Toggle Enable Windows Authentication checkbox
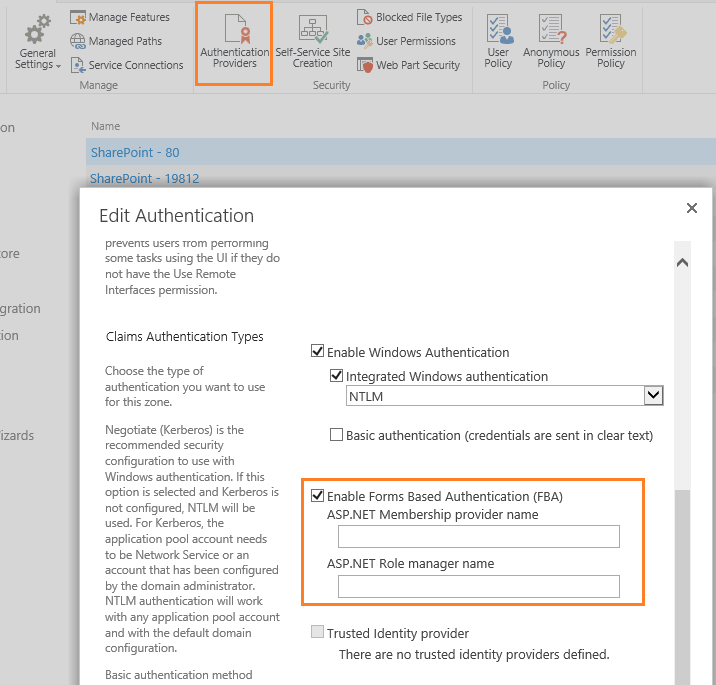Viewport: 716px width, 685px height. point(317,351)
